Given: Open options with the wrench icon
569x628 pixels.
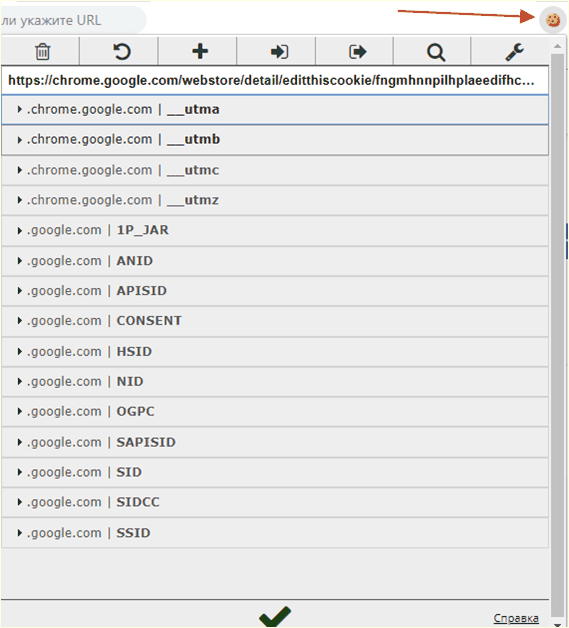Looking at the screenshot, I should click(515, 52).
